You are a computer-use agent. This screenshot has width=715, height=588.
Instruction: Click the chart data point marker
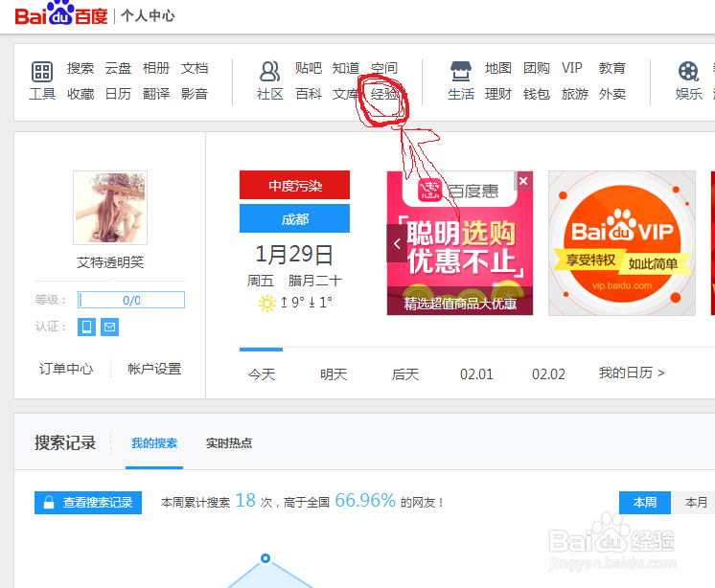click(x=265, y=558)
